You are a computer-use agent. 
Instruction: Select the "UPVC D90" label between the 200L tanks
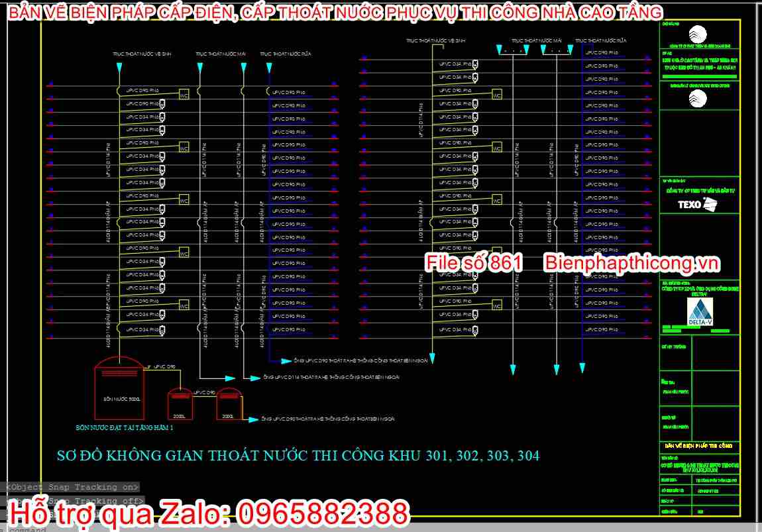(x=204, y=392)
